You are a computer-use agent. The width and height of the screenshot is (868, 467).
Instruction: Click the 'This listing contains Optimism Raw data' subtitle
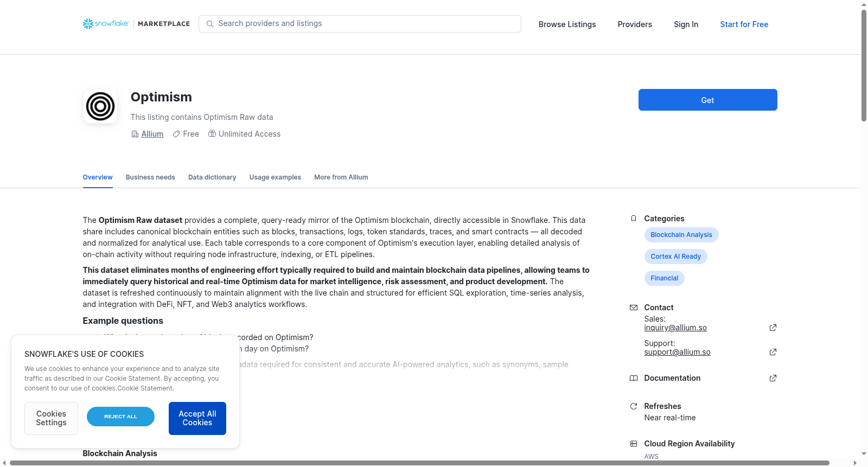click(x=202, y=117)
